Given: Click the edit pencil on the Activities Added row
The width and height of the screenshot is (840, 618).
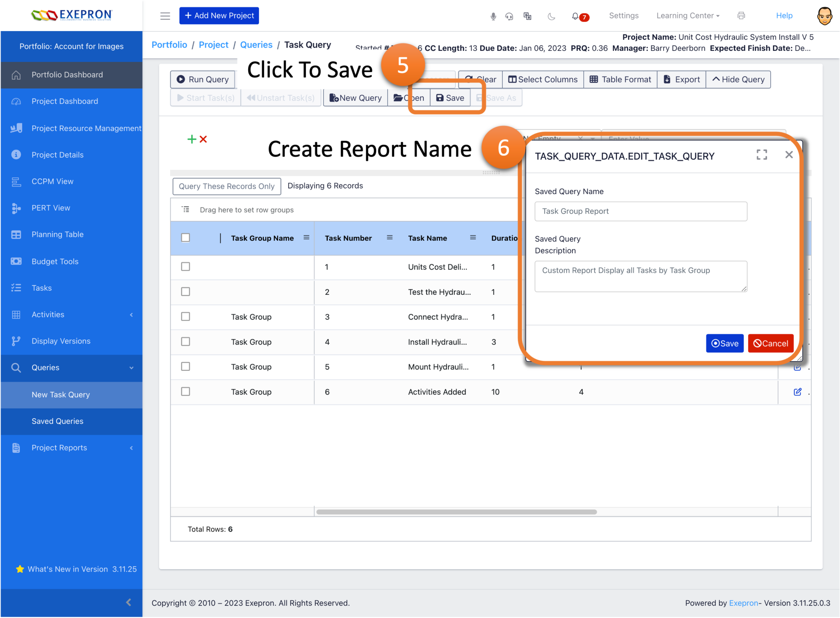Looking at the screenshot, I should click(797, 392).
